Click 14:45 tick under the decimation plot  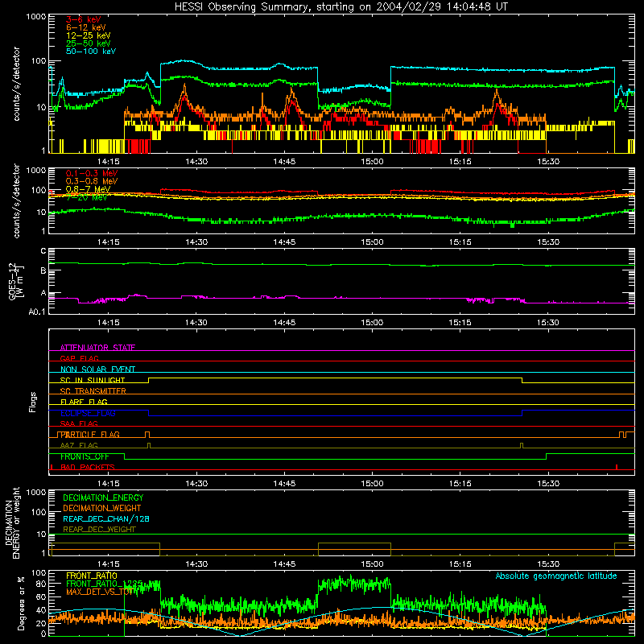284,564
